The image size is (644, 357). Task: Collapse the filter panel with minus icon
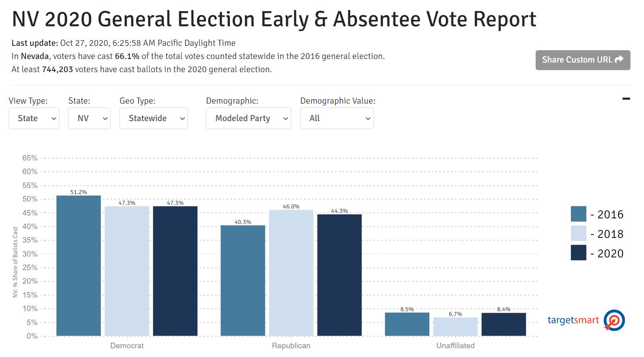pyautogui.click(x=626, y=99)
